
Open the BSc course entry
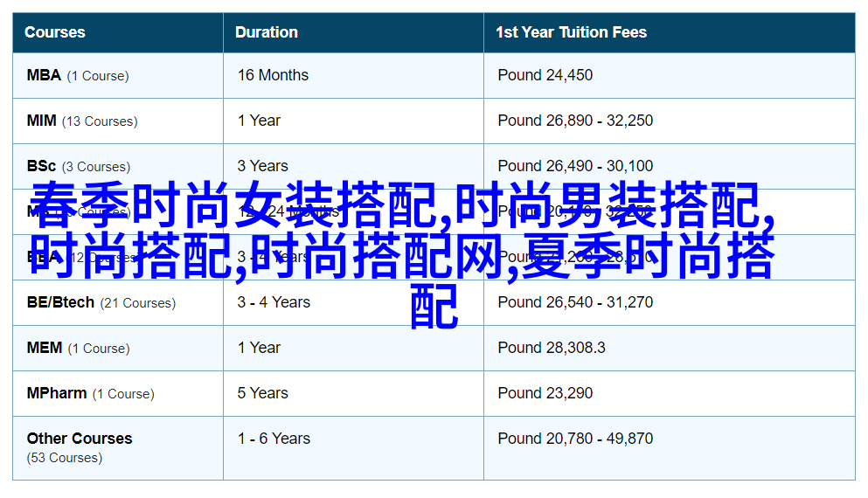click(41, 166)
